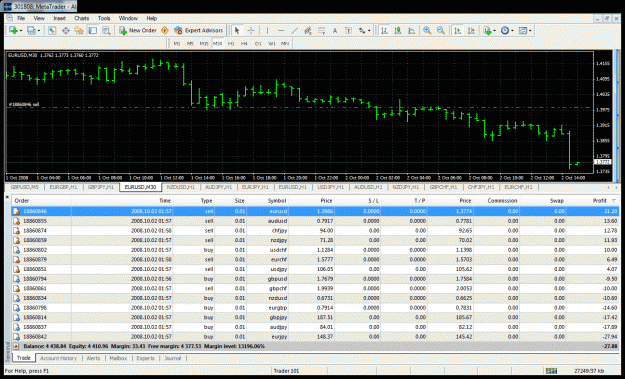625x379 pixels.
Task: Click the chart area vertical scrollbar
Action: [617, 116]
